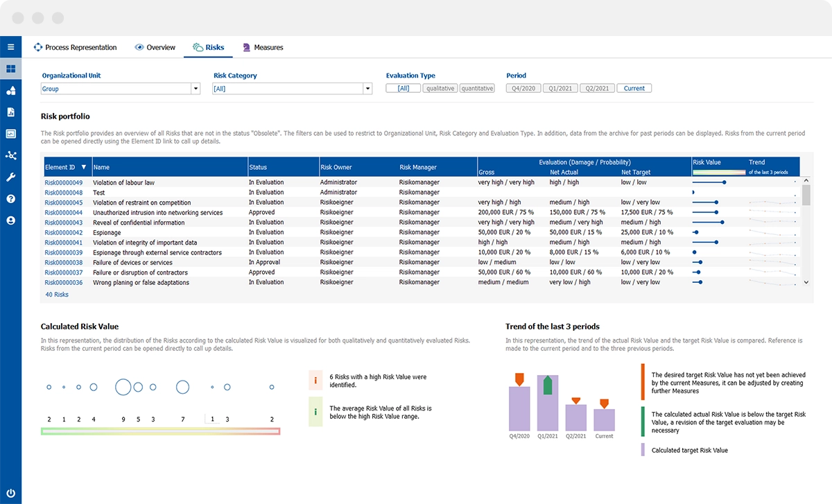Viewport: 832px width, 504px height.
Task: Open risk Risk00000049 details link
Action: pos(63,182)
